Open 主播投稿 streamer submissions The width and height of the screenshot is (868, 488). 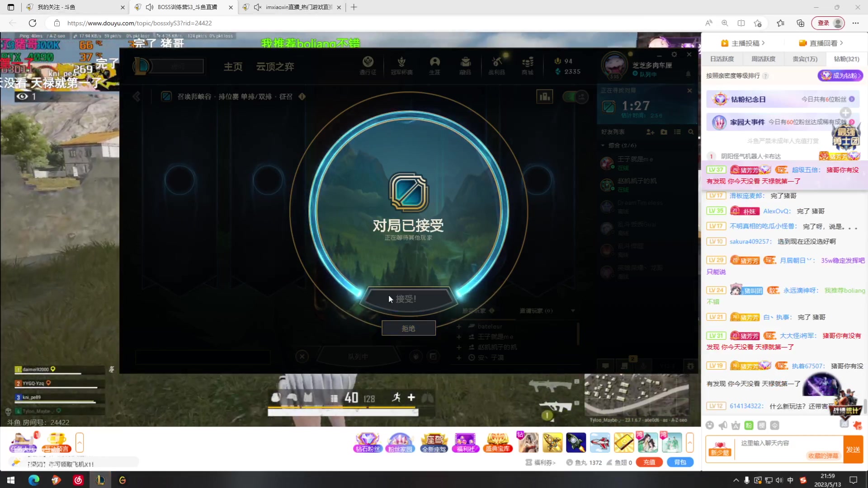[743, 43]
